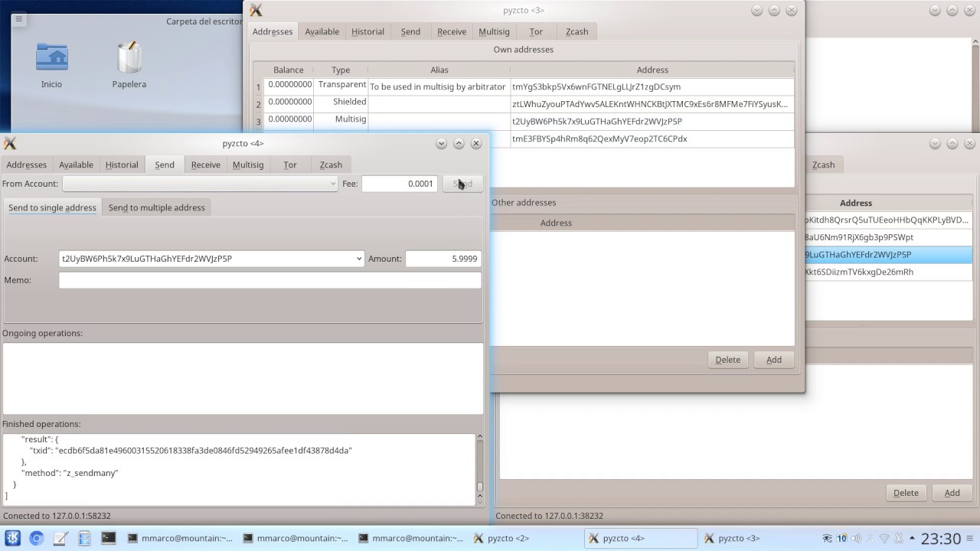The height and width of the screenshot is (551, 980).
Task: Launch the Chromium browser from the taskbar
Action: [x=36, y=538]
